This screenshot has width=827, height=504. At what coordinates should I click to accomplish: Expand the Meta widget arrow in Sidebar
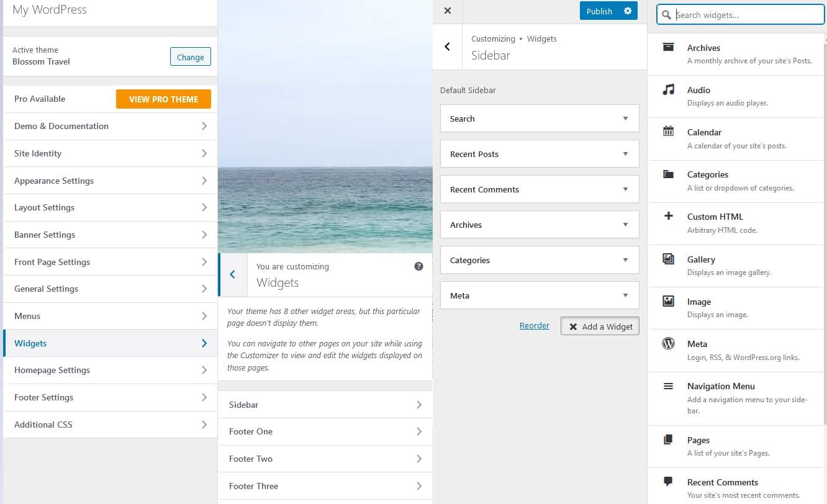pos(625,295)
